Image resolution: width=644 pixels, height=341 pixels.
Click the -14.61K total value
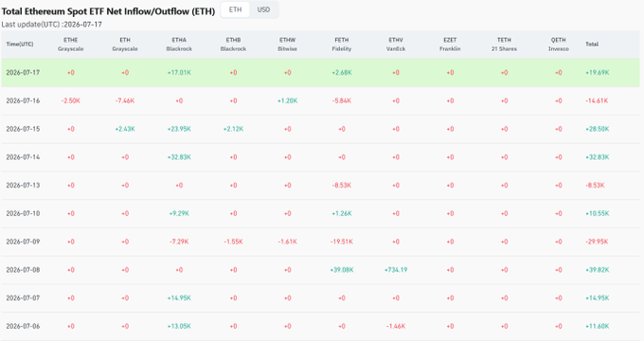597,100
